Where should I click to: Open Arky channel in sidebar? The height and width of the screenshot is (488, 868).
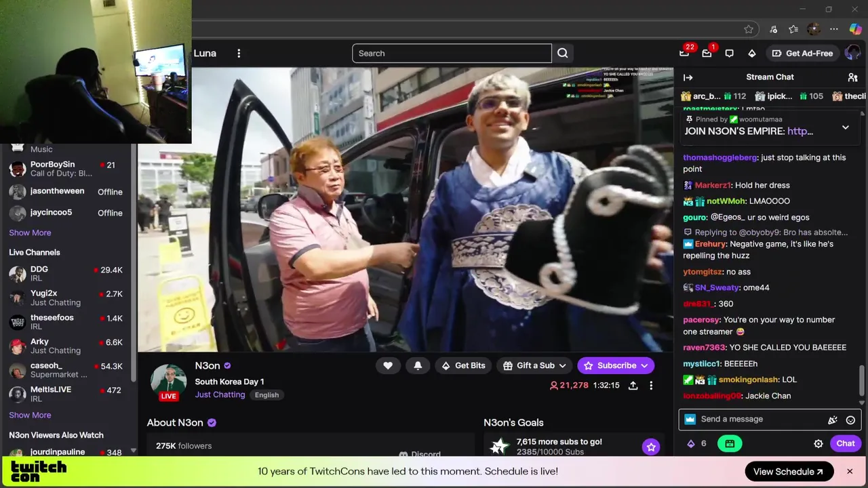tap(66, 346)
